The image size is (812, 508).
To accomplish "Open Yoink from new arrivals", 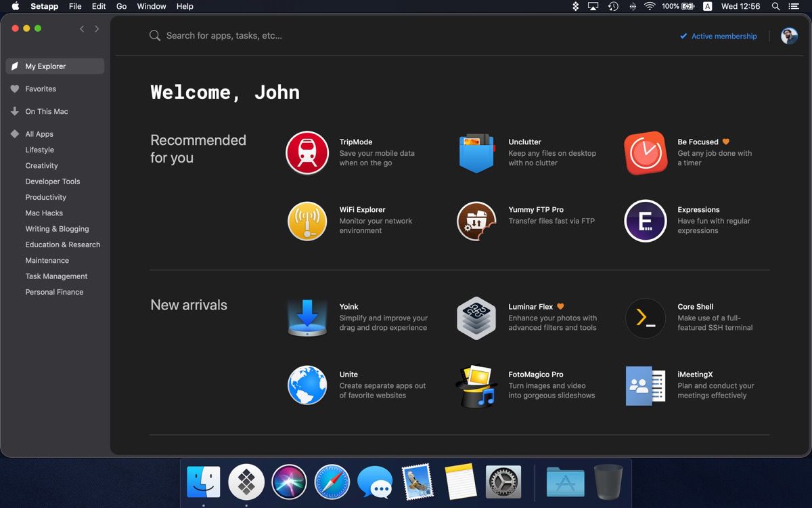I will pyautogui.click(x=307, y=317).
